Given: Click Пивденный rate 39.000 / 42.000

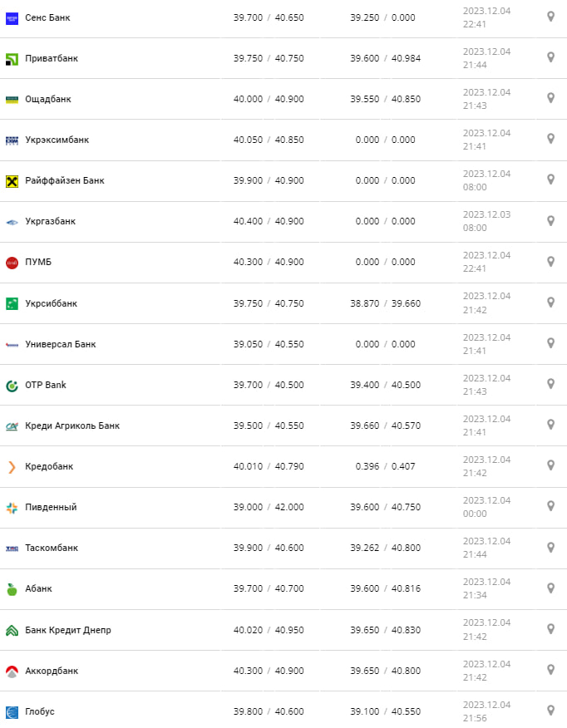Looking at the screenshot, I should [269, 508].
